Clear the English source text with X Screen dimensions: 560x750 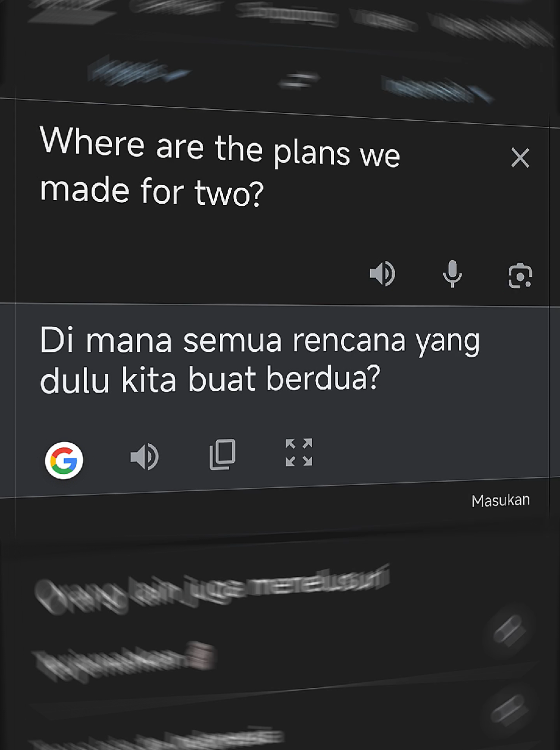coord(520,158)
